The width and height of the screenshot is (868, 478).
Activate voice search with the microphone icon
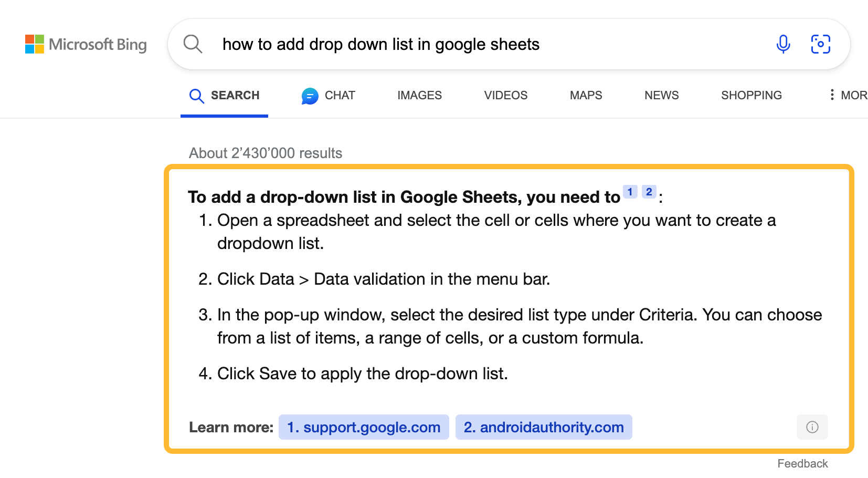[x=784, y=44]
